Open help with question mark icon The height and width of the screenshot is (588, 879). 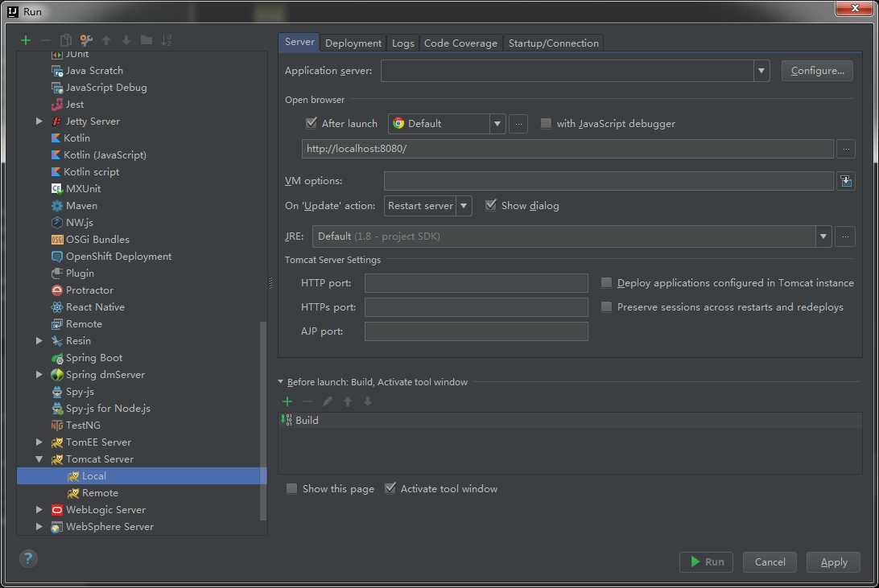28,558
